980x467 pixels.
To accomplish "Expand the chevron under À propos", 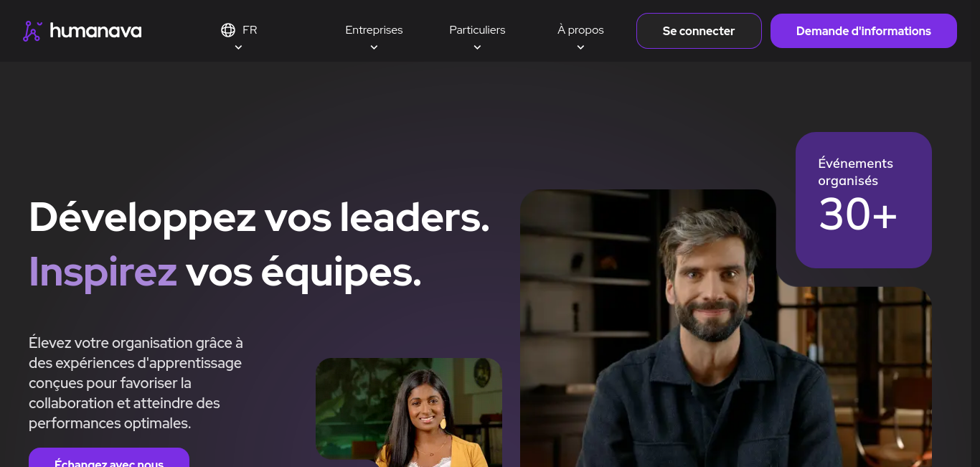I will click(580, 47).
